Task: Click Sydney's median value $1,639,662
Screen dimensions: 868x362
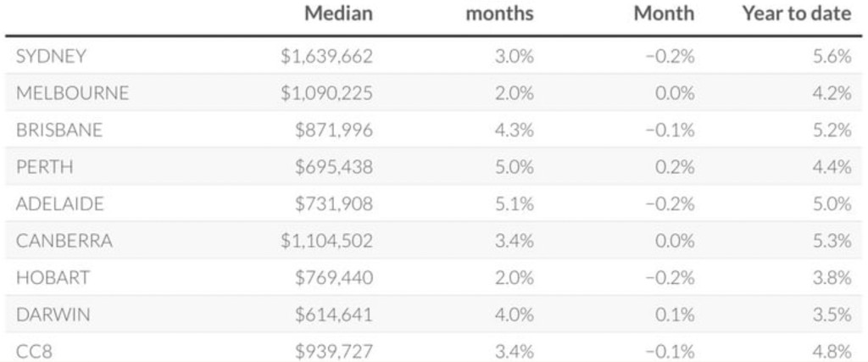Action: pos(326,56)
